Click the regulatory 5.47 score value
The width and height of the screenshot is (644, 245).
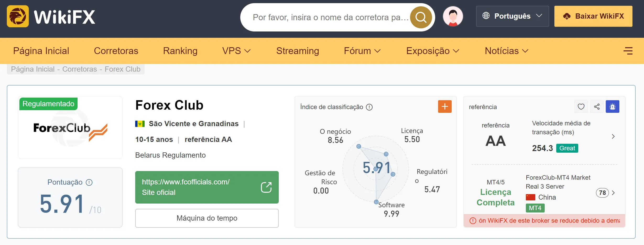click(x=432, y=189)
